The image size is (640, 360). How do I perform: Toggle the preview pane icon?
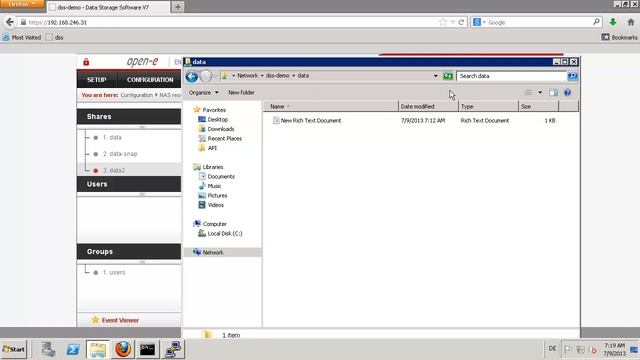553,93
